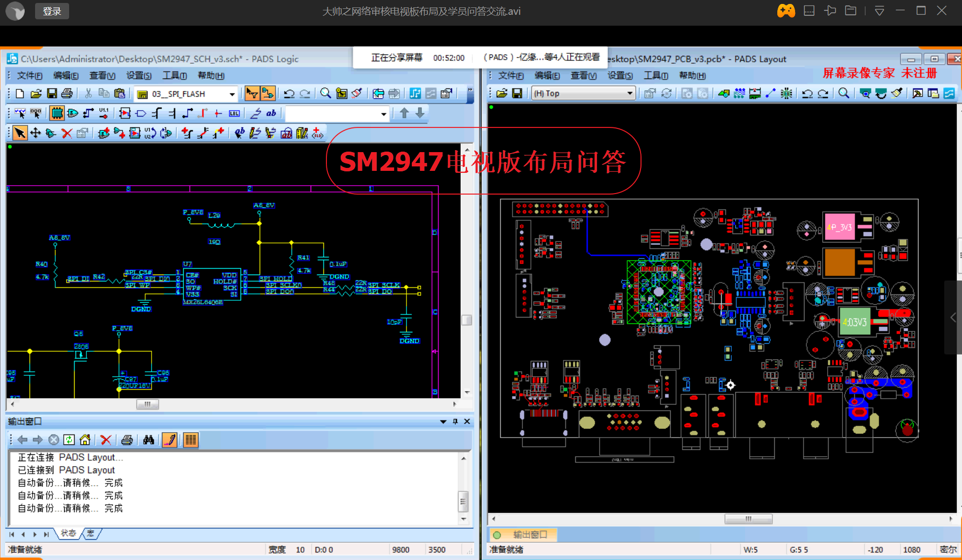Image resolution: width=962 pixels, height=560 pixels.
Task: Switch to the 宏 tab in output window
Action: 90,533
